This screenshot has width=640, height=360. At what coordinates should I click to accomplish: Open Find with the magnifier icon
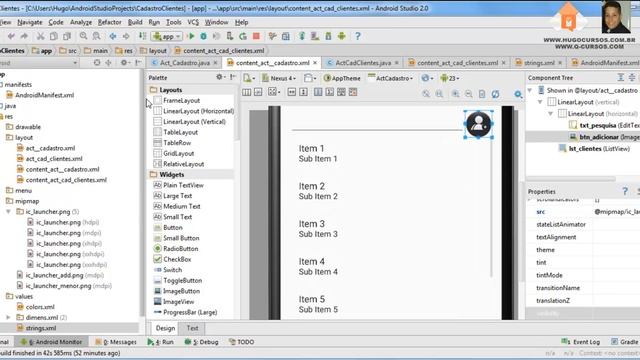point(83,36)
